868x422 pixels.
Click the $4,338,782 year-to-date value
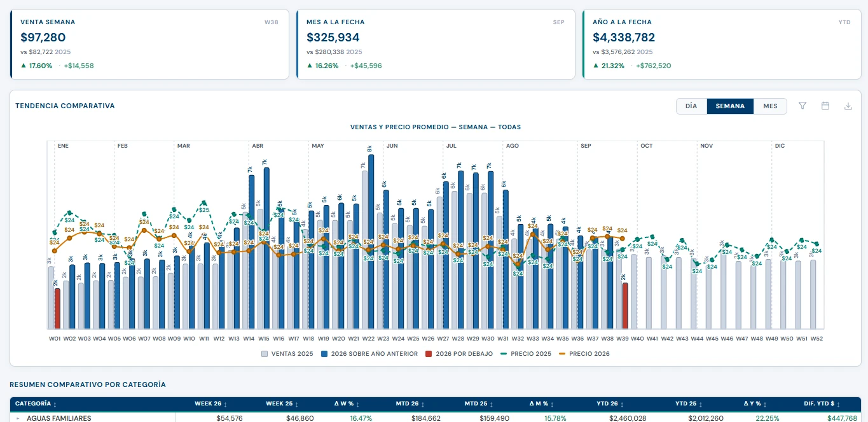(x=624, y=38)
